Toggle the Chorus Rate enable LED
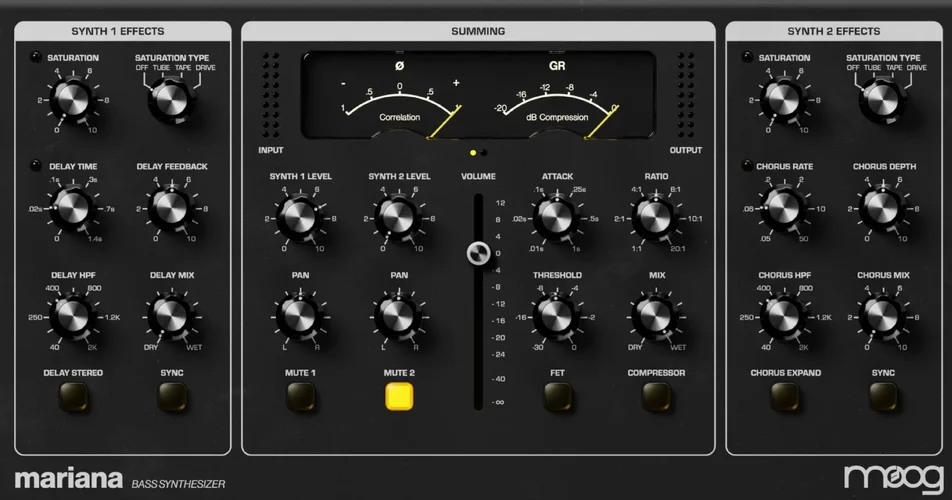This screenshot has height=500, width=952. pos(747,166)
